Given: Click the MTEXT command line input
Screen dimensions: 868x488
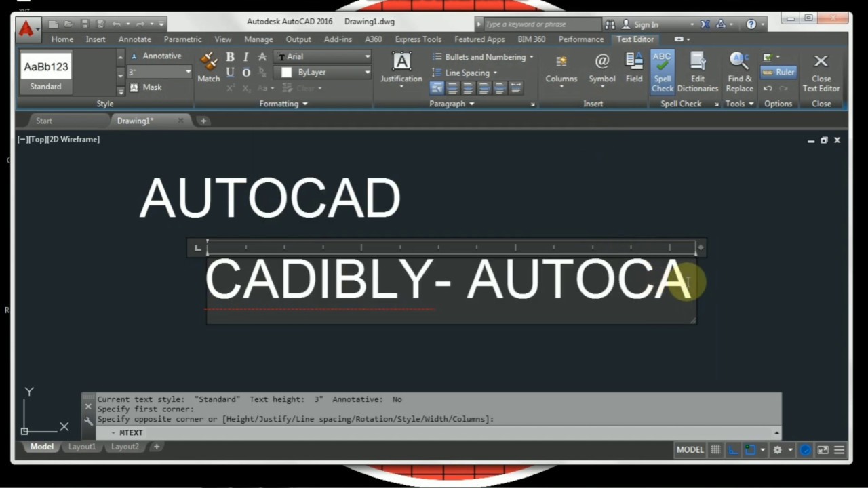Looking at the screenshot, I should (x=441, y=432).
